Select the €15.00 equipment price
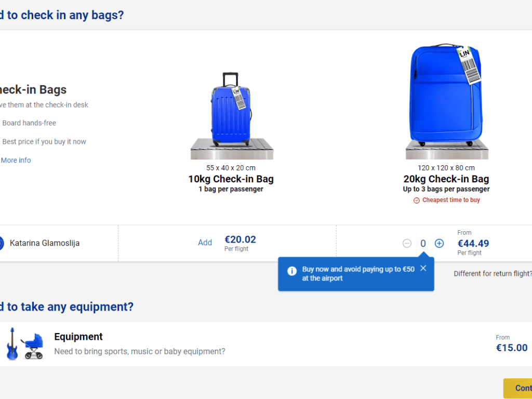The height and width of the screenshot is (399, 532). pos(511,348)
